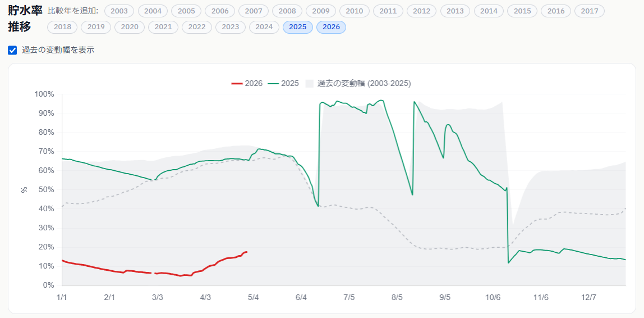Screen dimensions: 644x318
Task: Select the 2014 year chip
Action: pyautogui.click(x=489, y=11)
